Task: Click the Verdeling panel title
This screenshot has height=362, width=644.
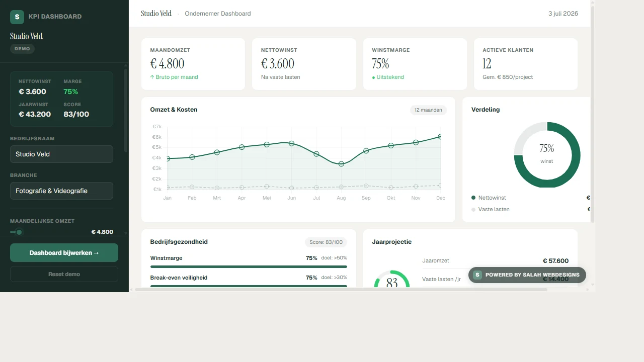Action: click(x=486, y=110)
